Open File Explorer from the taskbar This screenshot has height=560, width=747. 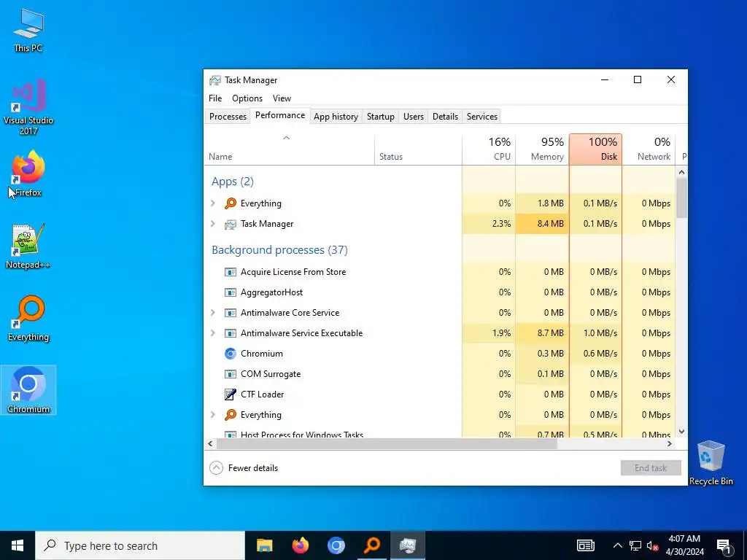tap(264, 545)
